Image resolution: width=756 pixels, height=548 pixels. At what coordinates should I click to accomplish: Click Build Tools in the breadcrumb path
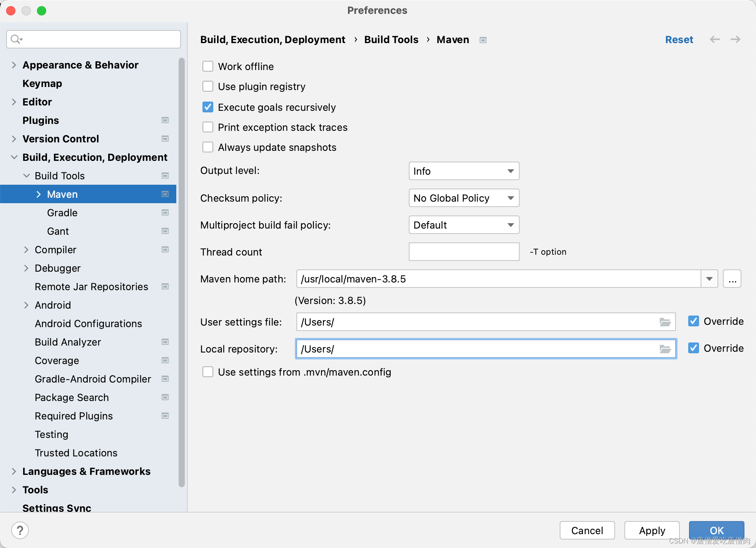tap(391, 39)
